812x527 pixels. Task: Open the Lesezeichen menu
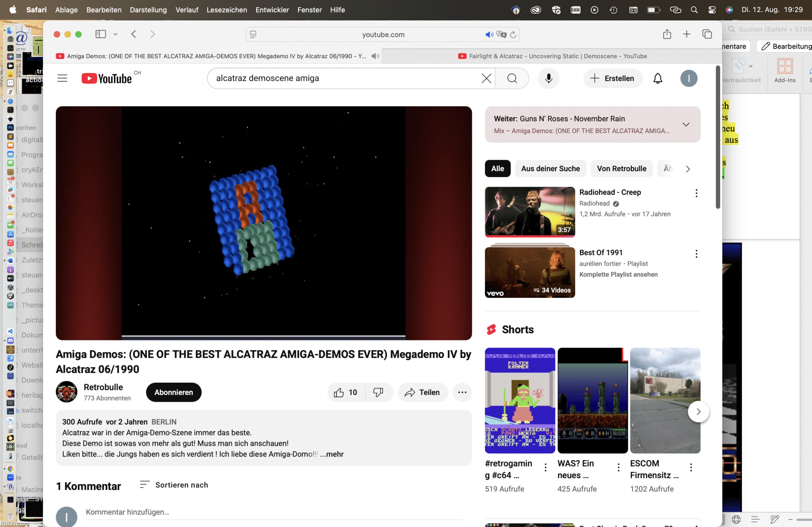tap(226, 10)
